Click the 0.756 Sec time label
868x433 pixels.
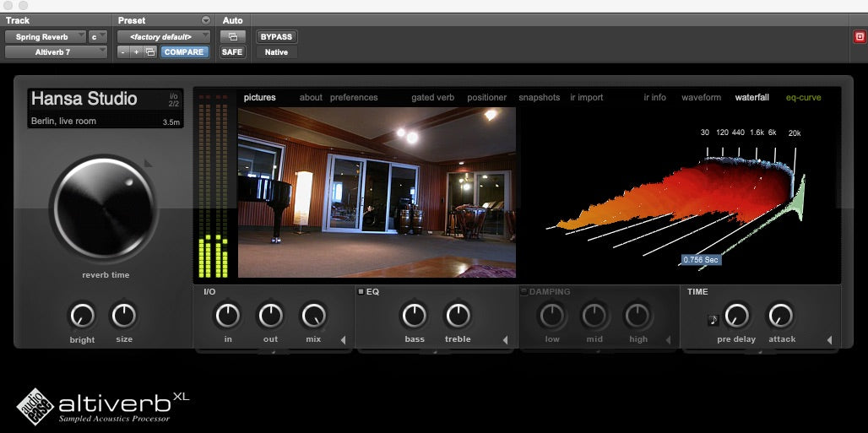[x=701, y=259]
